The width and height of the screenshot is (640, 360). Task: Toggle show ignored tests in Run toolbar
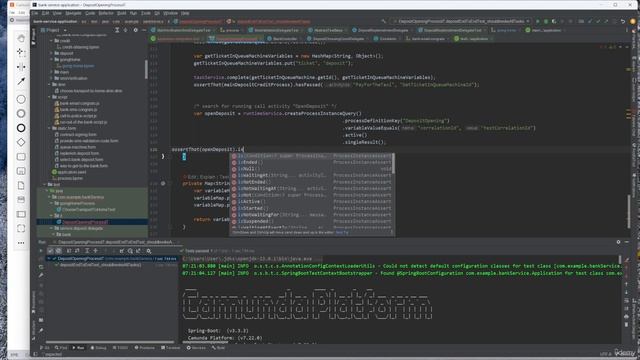click(59, 251)
